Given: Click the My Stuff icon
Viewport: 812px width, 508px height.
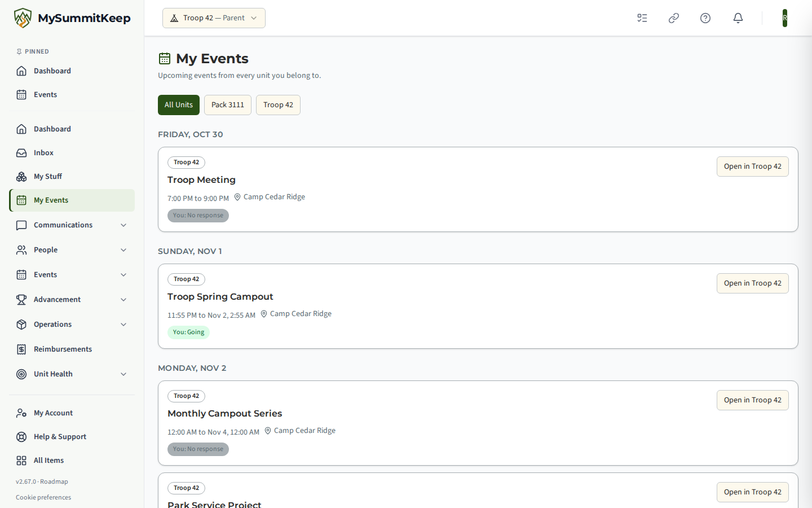Looking at the screenshot, I should click(21, 177).
